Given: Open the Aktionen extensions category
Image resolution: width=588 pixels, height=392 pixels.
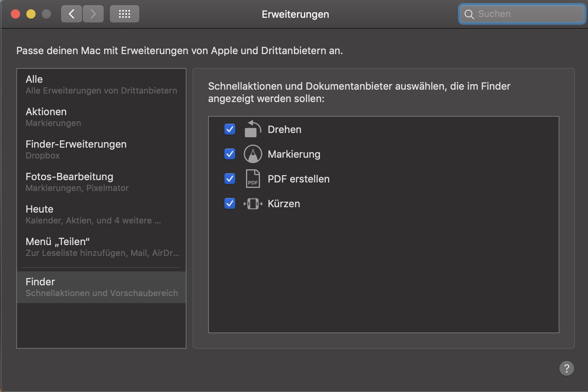Looking at the screenshot, I should click(101, 117).
